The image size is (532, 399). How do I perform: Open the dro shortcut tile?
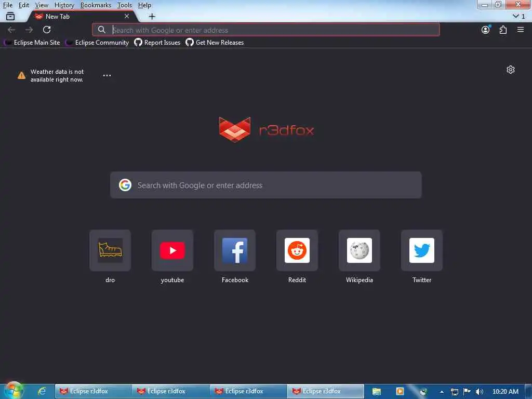110,250
